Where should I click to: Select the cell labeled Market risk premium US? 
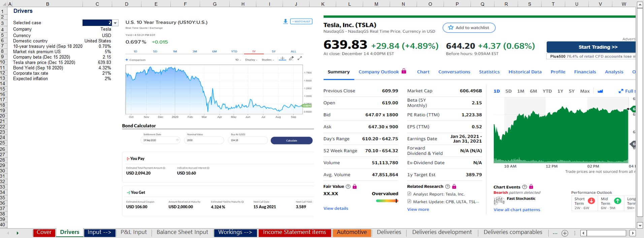pyautogui.click(x=47, y=52)
